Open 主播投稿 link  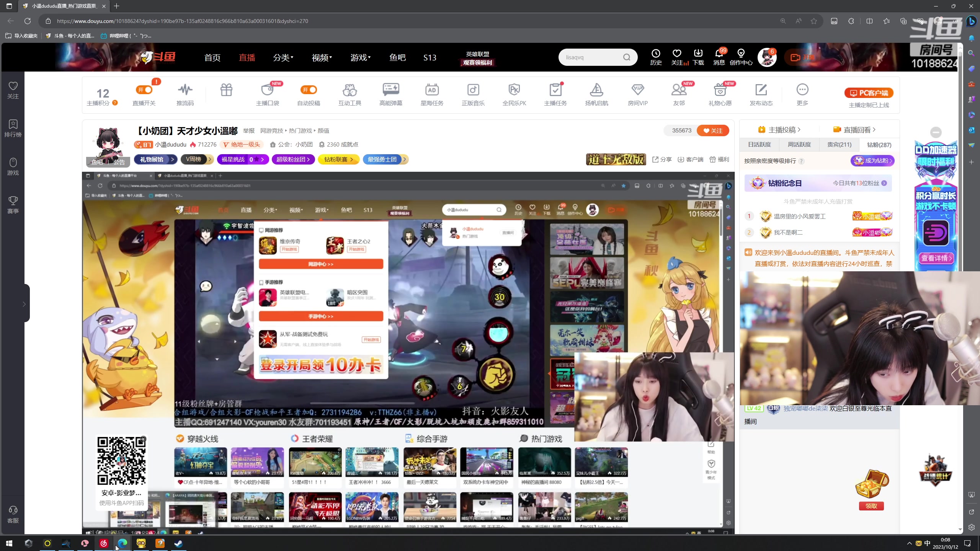[779, 130]
